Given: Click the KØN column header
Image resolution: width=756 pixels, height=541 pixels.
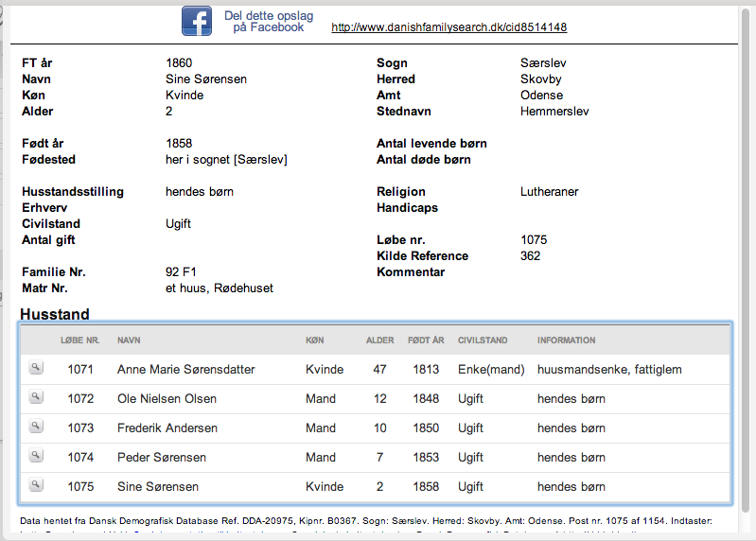Looking at the screenshot, I should tap(315, 340).
